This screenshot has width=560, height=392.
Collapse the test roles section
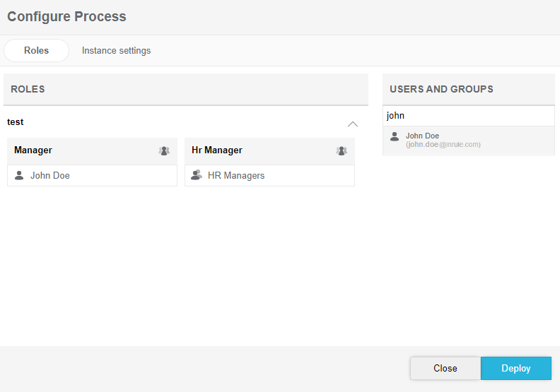353,124
